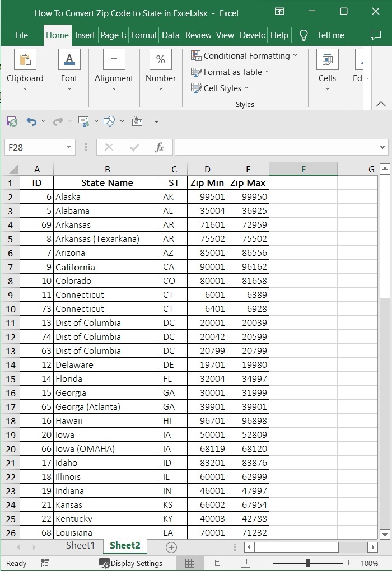Click the AutoSave refresh icon in quick access toolbar

click(12, 121)
